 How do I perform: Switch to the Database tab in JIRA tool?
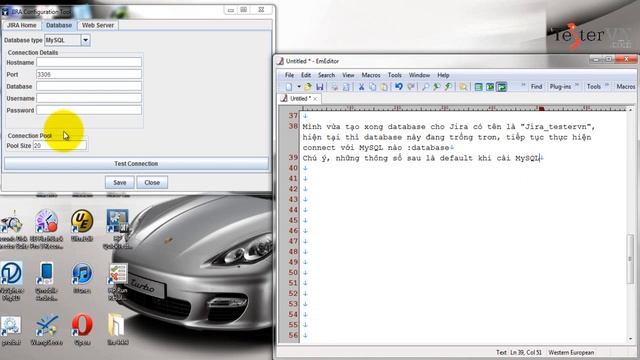(x=59, y=25)
